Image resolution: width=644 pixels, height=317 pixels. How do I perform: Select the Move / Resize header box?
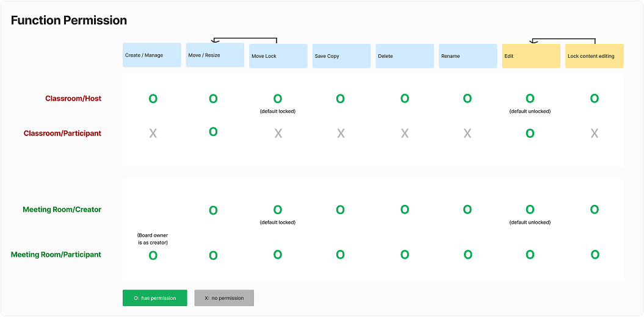coord(215,55)
